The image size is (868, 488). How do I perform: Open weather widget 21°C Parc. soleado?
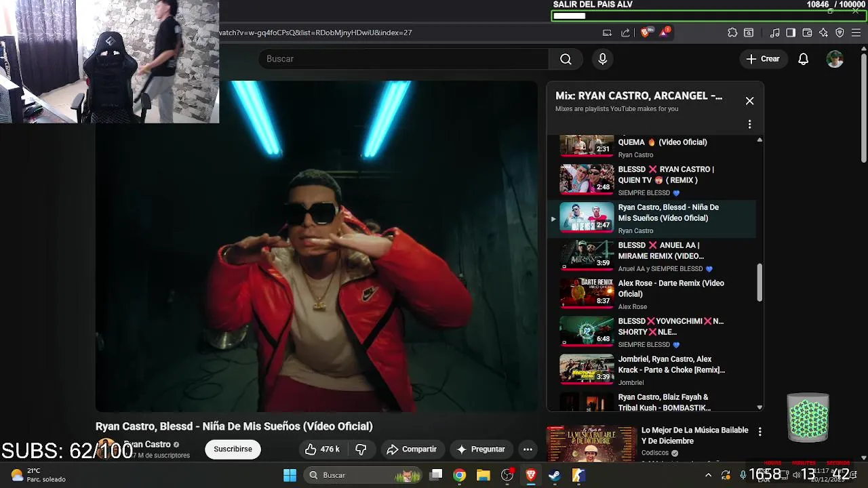[39, 475]
